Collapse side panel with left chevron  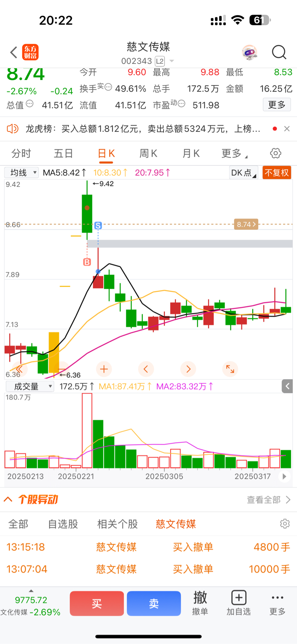point(287,386)
